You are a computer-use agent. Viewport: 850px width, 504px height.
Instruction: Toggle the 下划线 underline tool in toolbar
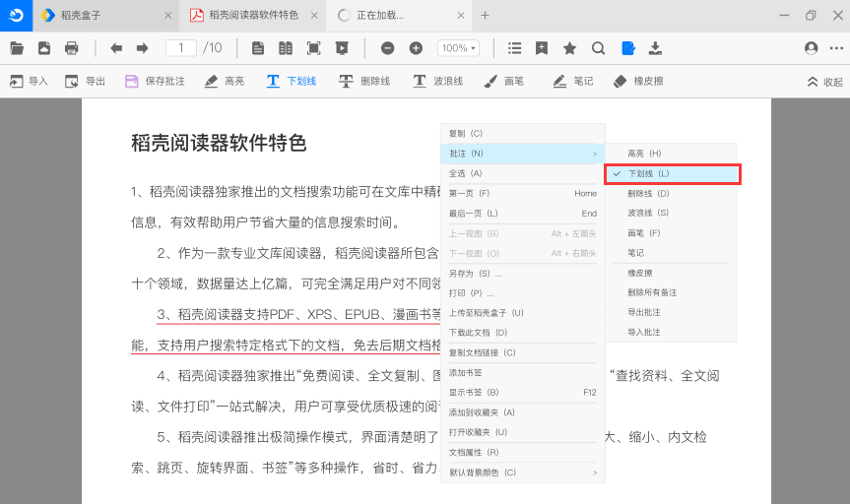point(292,82)
